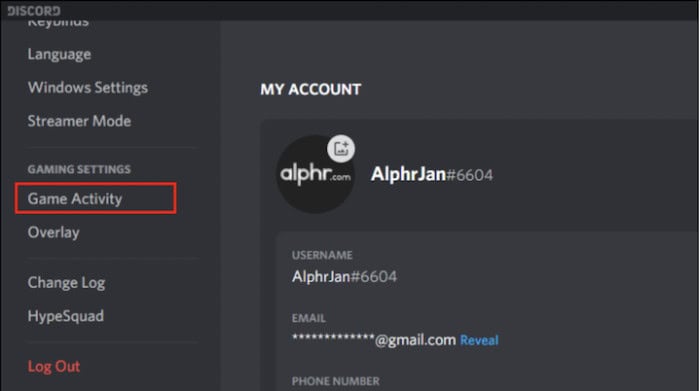The height and width of the screenshot is (391, 700).
Task: Reveal the hidden email address
Action: coord(479,340)
